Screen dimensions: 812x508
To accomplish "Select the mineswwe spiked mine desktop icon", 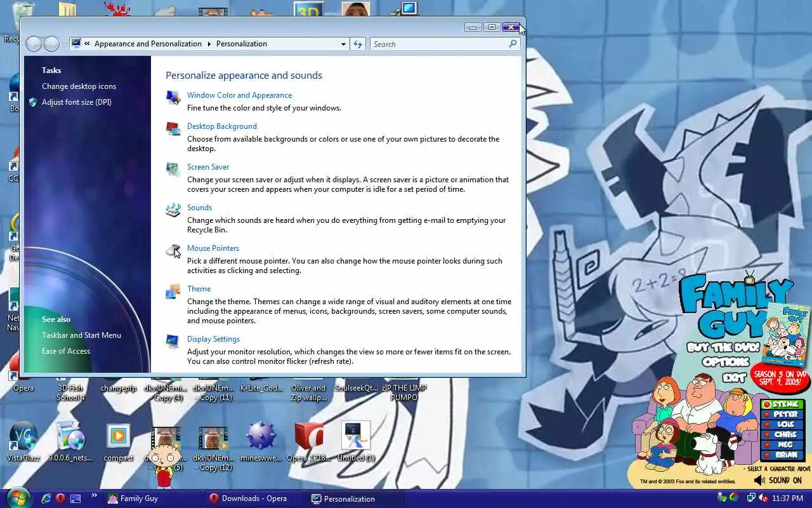I will pos(261,442).
